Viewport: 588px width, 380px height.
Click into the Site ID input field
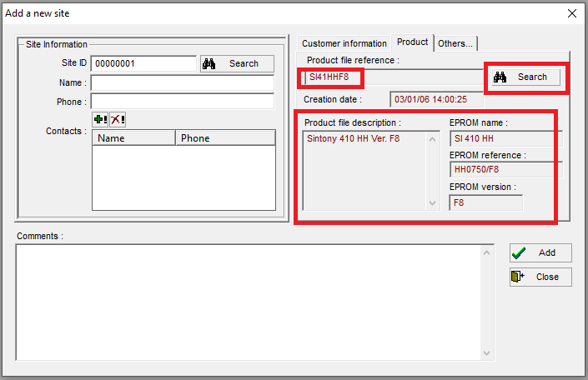(x=143, y=63)
